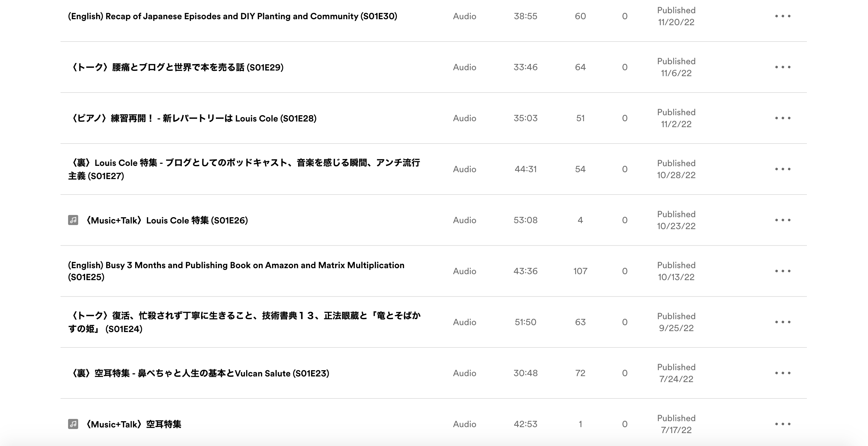Open 空耳特集 鼻ぺちゃ S01E23 episode title
Viewport: 868px width, 446px height.
coord(199,373)
